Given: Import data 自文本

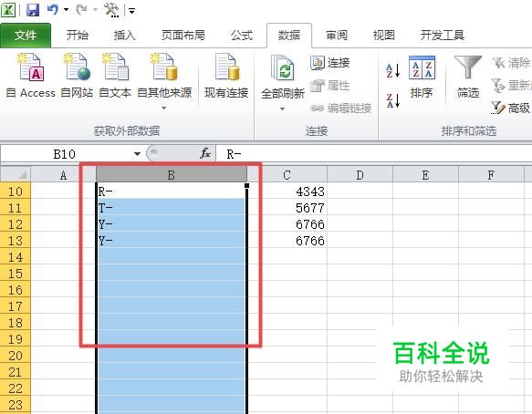Looking at the screenshot, I should pos(115,76).
